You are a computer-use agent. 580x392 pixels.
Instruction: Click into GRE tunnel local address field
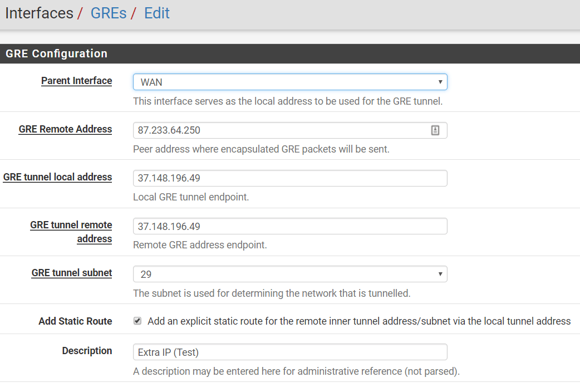(289, 178)
